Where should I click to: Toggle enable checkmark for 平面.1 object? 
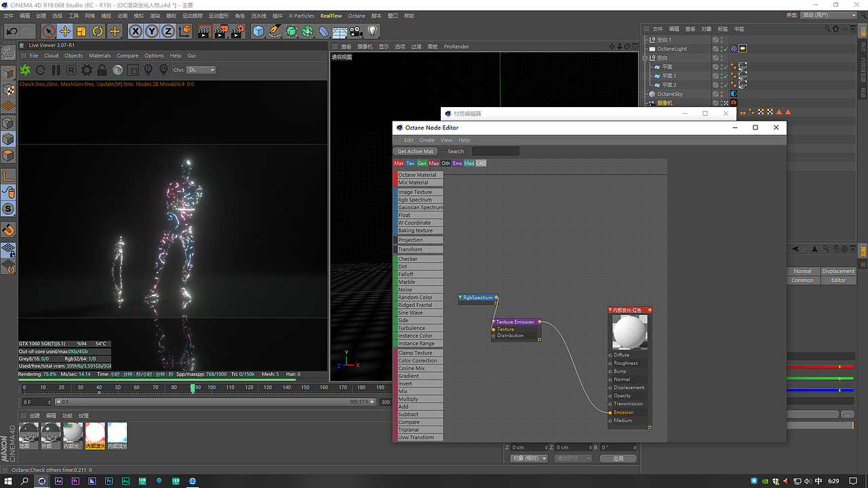[725, 76]
